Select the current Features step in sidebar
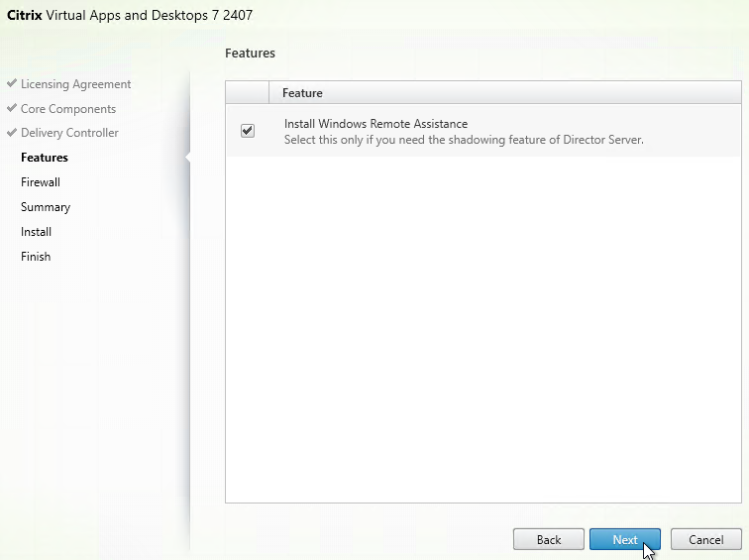The height and width of the screenshot is (560, 749). 45,158
